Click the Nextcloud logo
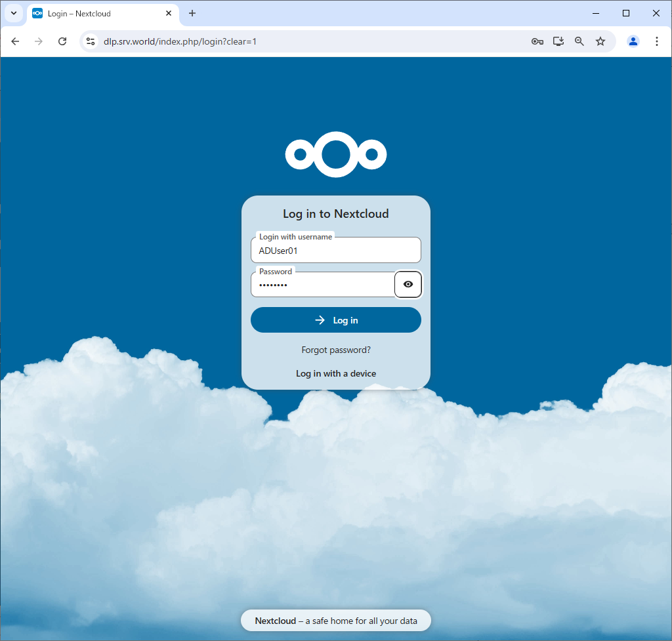Viewport: 672px width, 641px height. click(x=335, y=154)
